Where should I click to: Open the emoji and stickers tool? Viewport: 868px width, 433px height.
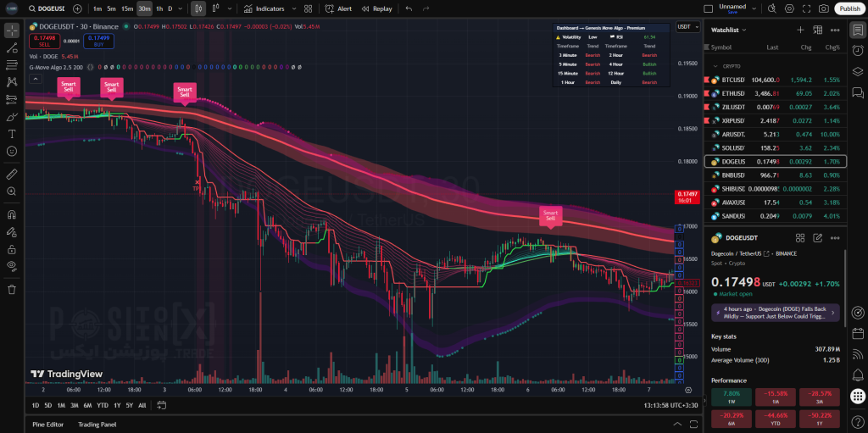[x=12, y=151]
